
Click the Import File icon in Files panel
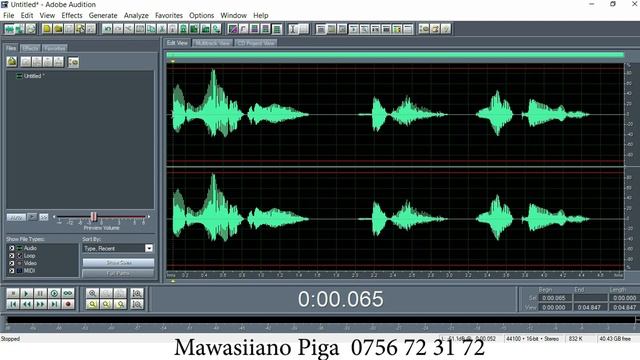coord(12,62)
